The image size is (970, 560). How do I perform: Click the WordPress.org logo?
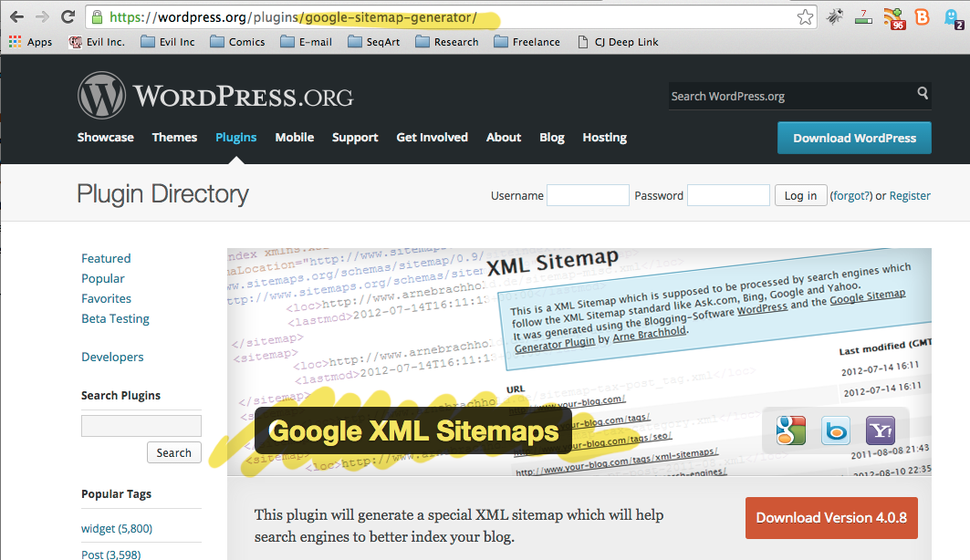tap(215, 96)
